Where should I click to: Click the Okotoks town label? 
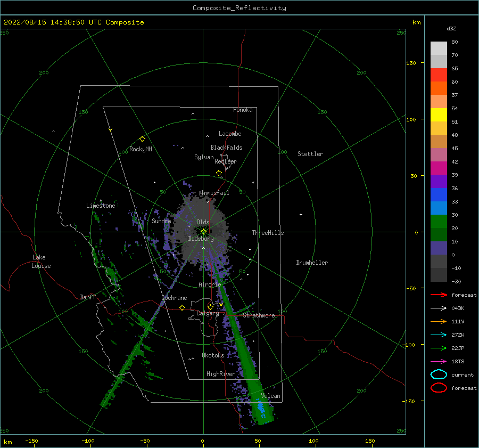tap(213, 355)
